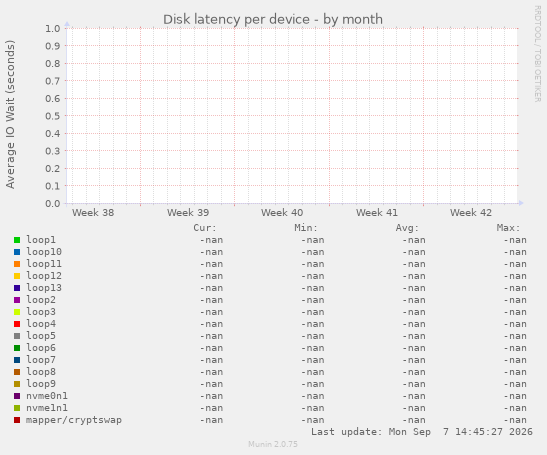Click loop5 Min -nan value

(x=313, y=336)
